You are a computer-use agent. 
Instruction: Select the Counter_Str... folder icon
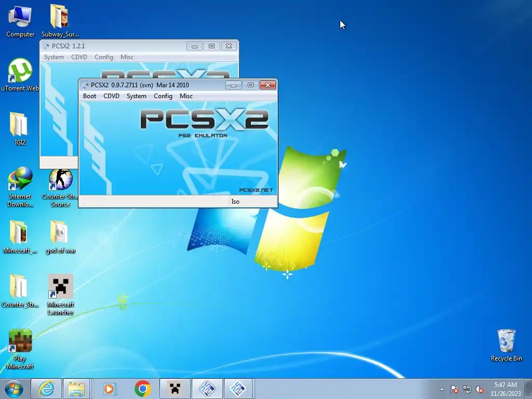[20, 291]
